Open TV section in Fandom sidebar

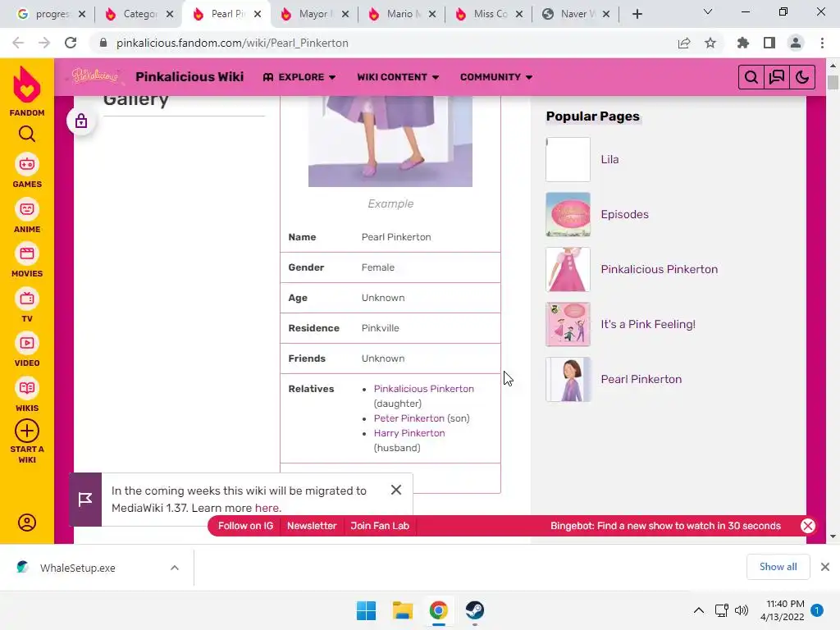click(27, 306)
